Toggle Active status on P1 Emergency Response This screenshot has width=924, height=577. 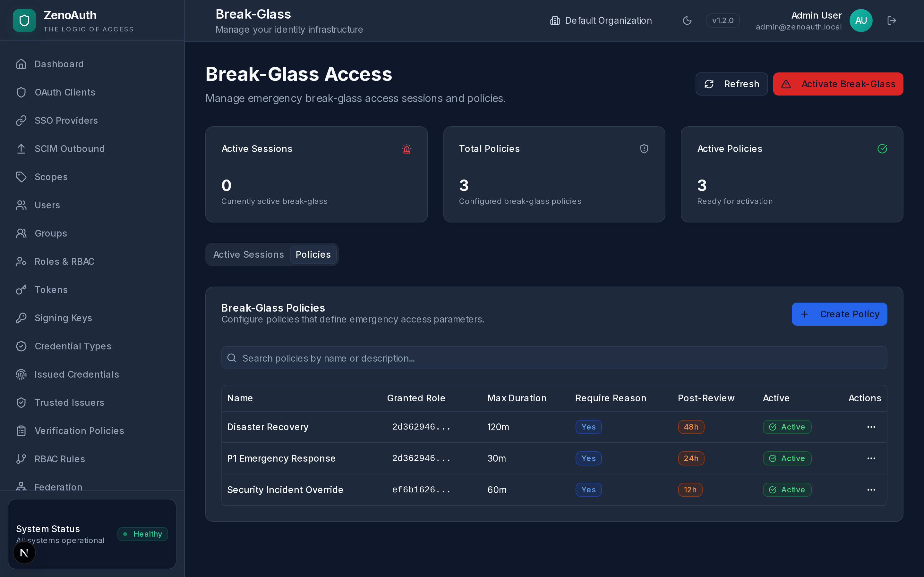pyautogui.click(x=787, y=458)
